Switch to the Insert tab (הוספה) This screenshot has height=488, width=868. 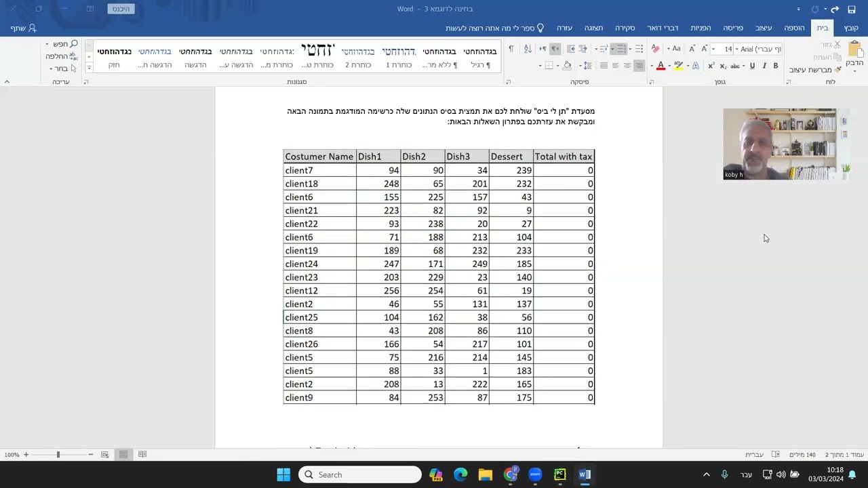794,28
